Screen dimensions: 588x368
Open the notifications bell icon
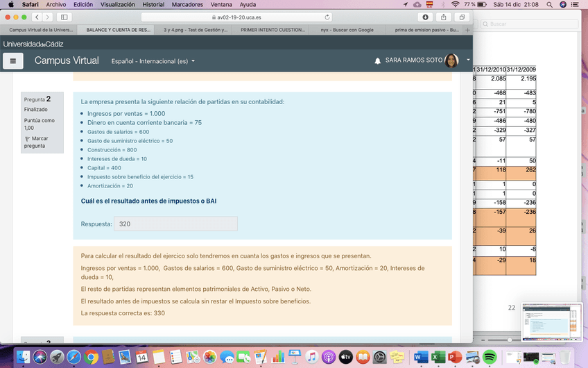pyautogui.click(x=378, y=61)
